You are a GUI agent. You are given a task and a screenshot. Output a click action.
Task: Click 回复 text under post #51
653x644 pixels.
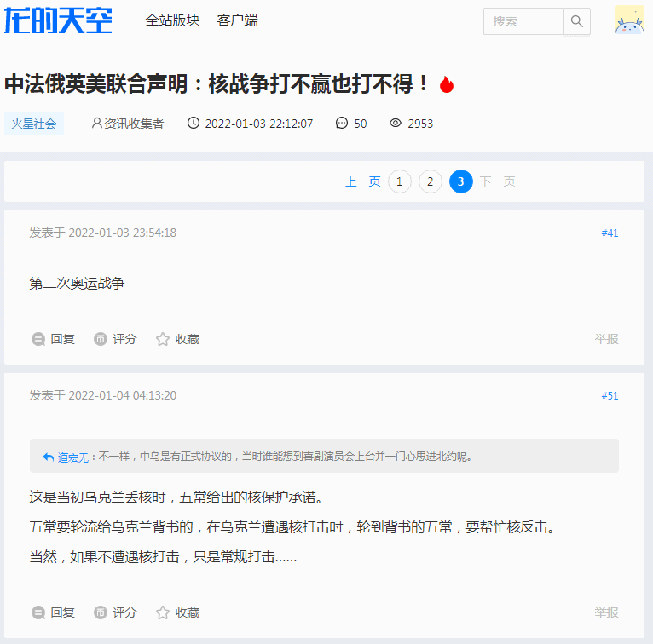click(62, 612)
